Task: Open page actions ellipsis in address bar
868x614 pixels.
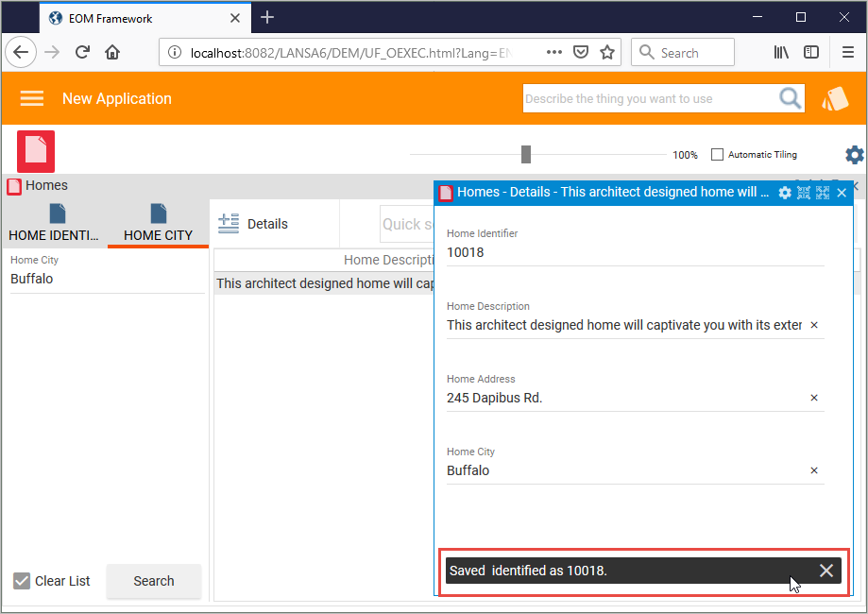Action: click(553, 52)
